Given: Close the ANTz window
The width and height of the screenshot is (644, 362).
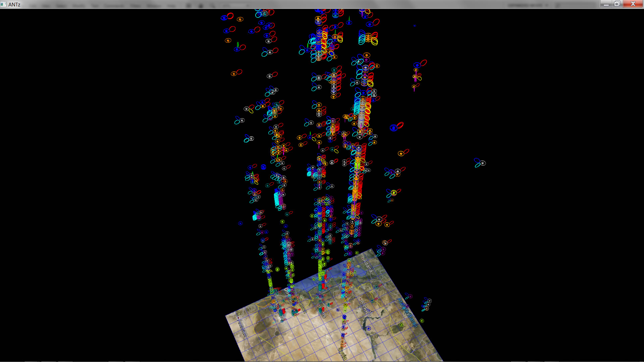Looking at the screenshot, I should [x=633, y=4].
